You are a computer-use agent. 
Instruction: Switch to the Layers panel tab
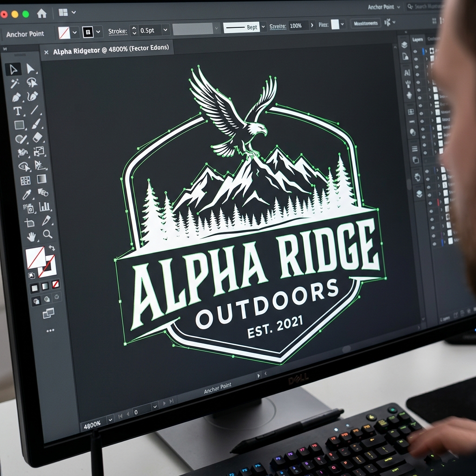417,40
